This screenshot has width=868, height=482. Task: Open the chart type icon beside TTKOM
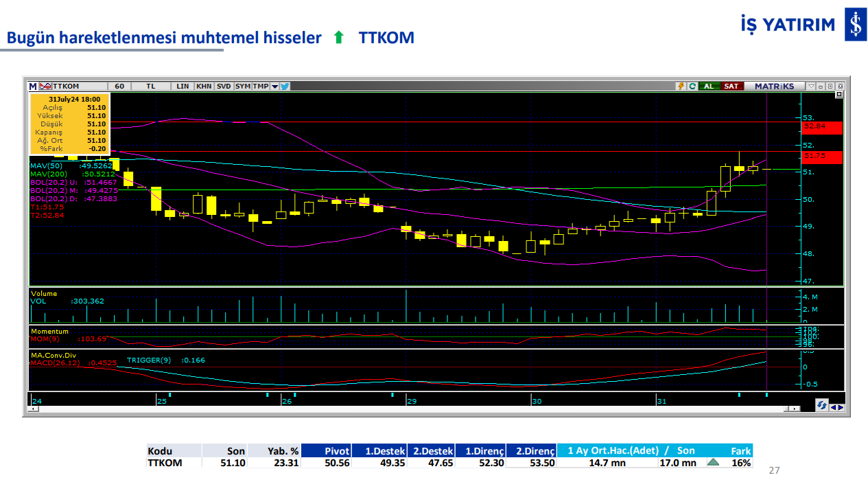pos(45,87)
